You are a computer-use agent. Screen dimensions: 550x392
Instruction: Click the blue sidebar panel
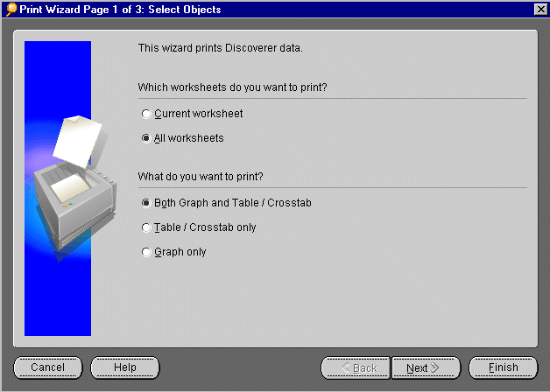click(x=58, y=289)
